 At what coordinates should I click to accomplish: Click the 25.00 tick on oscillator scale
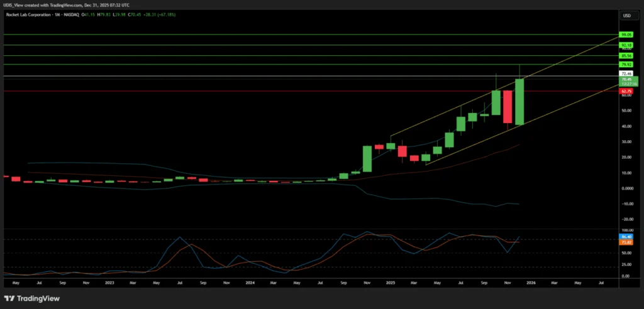tap(626, 266)
